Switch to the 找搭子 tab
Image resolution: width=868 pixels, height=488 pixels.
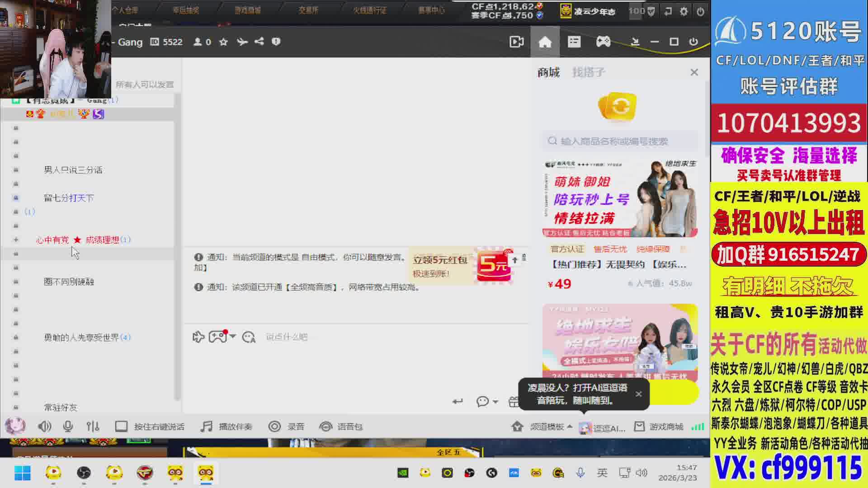(x=588, y=72)
